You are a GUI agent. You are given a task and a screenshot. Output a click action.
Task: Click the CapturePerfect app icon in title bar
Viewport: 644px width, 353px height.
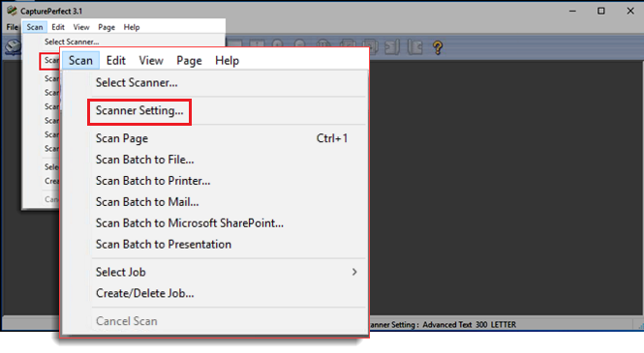coord(12,11)
